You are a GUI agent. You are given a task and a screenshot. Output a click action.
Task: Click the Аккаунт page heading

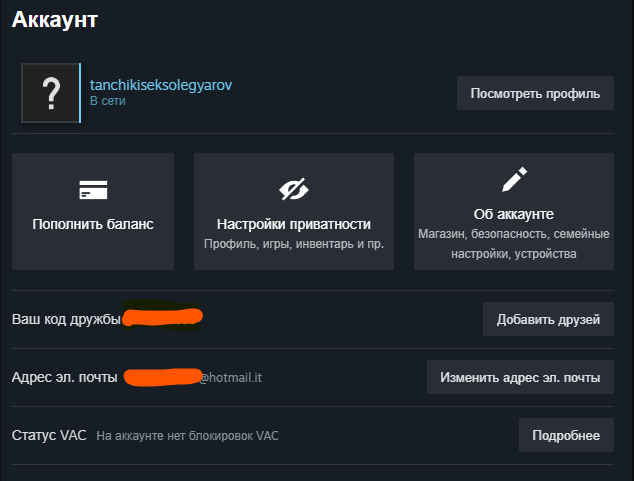(x=55, y=19)
